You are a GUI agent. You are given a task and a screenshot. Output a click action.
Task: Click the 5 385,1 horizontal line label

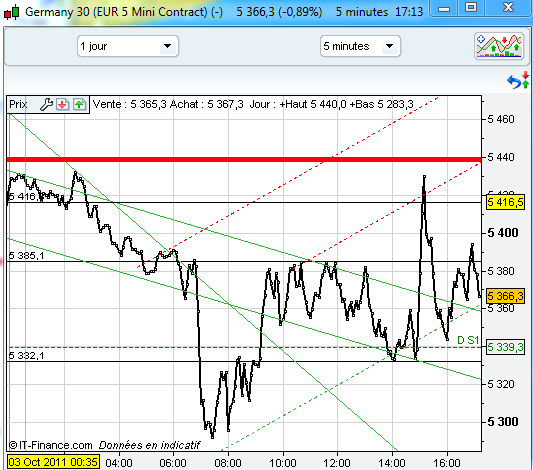tap(27, 256)
